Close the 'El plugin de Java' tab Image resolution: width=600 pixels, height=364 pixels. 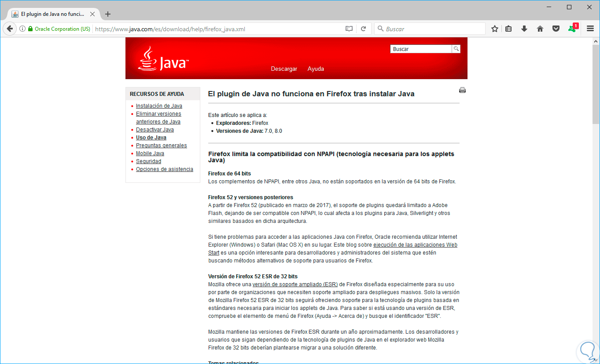[x=92, y=14]
